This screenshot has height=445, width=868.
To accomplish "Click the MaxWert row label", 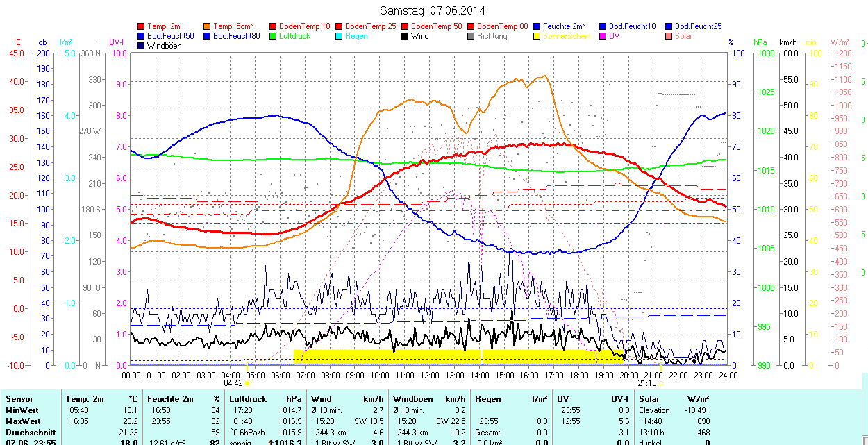I will 23,421.
